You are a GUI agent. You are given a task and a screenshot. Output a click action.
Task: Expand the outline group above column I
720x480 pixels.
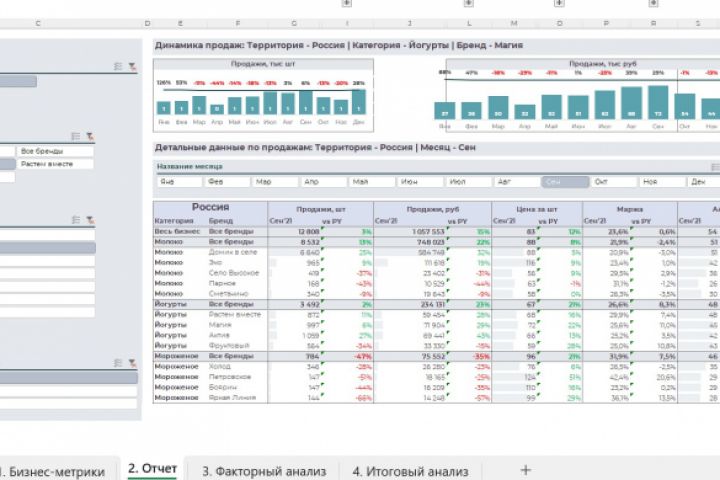(347, 3)
